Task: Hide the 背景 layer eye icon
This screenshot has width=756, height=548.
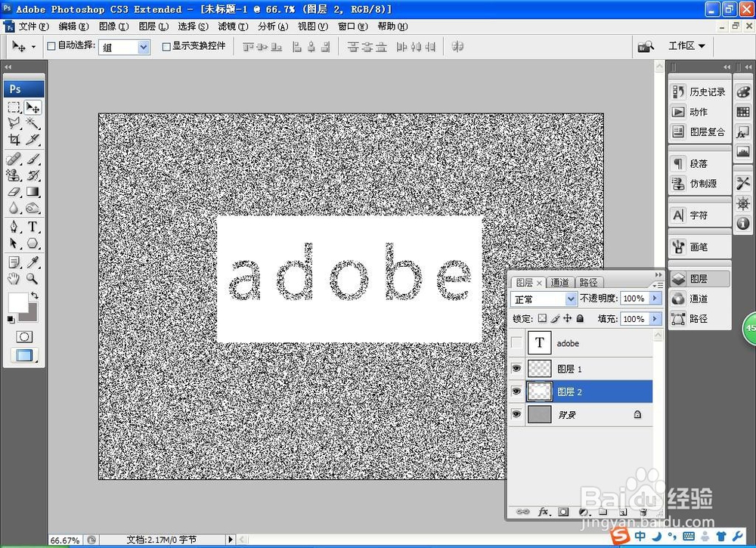Action: click(x=516, y=414)
